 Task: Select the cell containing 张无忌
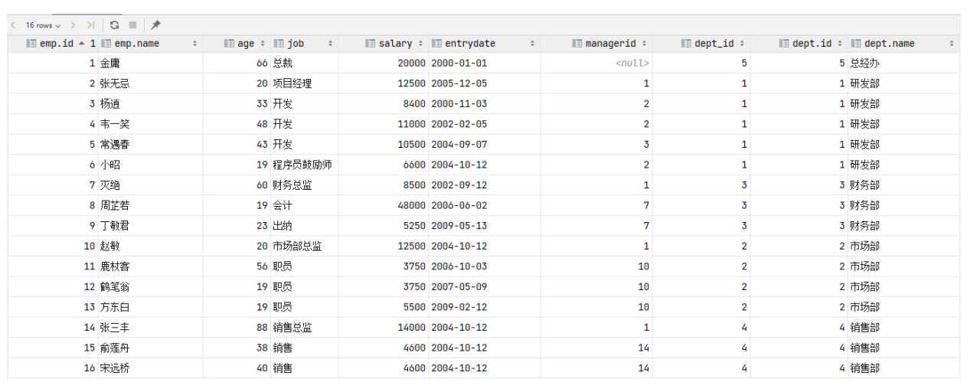(150, 83)
